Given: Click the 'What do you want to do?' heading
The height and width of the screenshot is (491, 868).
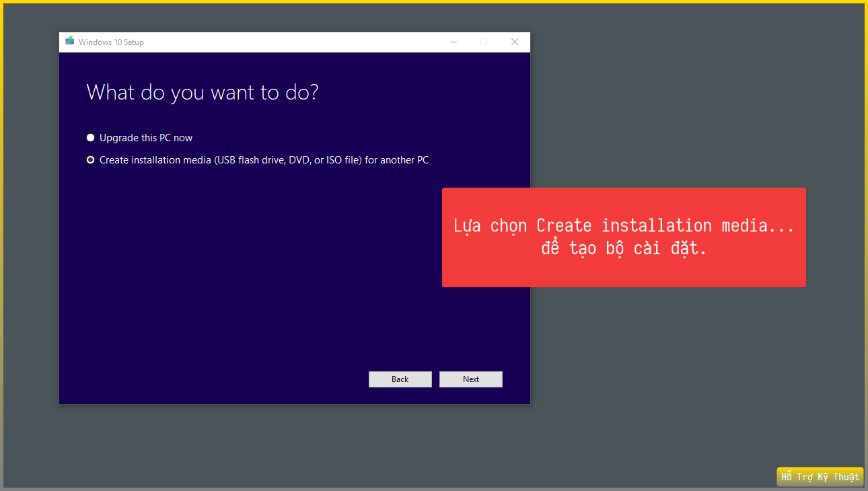Looking at the screenshot, I should 203,92.
